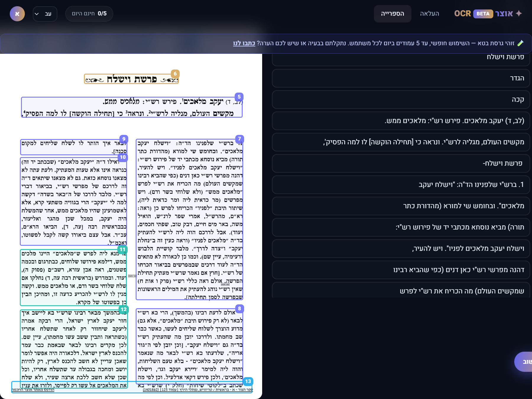
Task: Select the קכה text row
Action: [x=401, y=100]
